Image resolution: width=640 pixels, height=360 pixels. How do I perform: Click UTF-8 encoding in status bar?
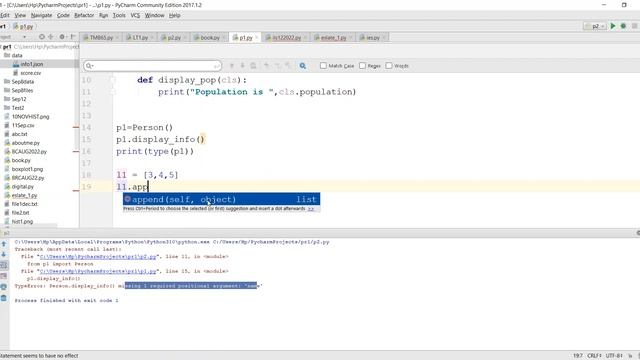613,356
